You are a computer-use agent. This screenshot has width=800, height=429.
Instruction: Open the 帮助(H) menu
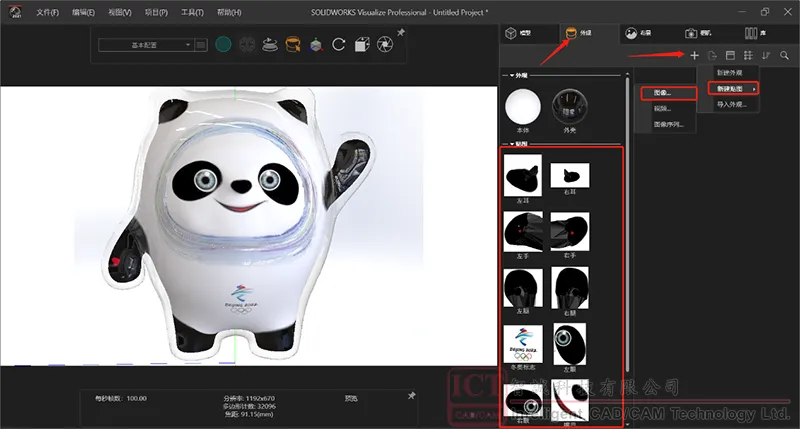pos(229,12)
